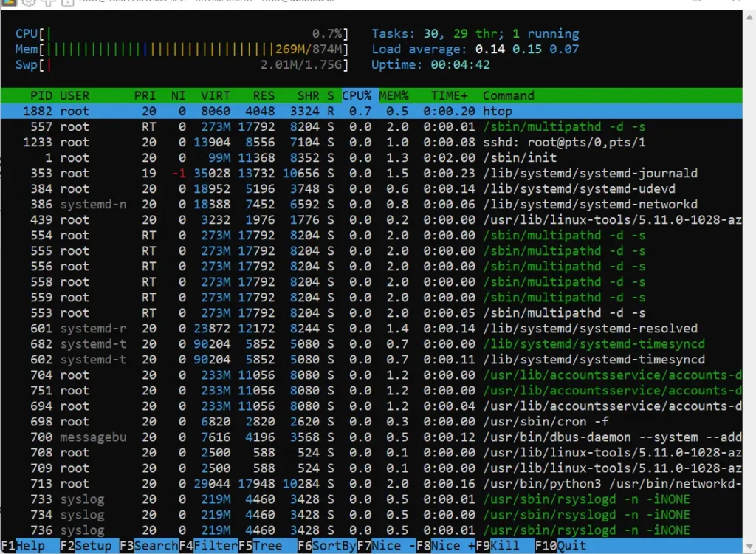Click F8 Nice + in the footer

pos(444,546)
